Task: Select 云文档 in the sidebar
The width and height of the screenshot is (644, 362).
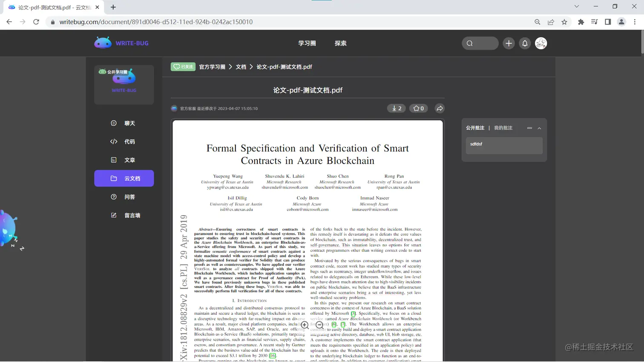Action: [124, 178]
